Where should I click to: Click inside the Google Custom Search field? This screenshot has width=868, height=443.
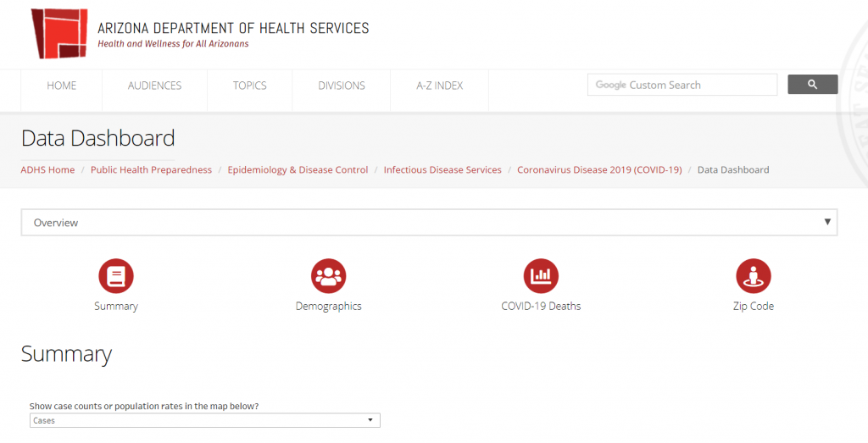(x=682, y=85)
